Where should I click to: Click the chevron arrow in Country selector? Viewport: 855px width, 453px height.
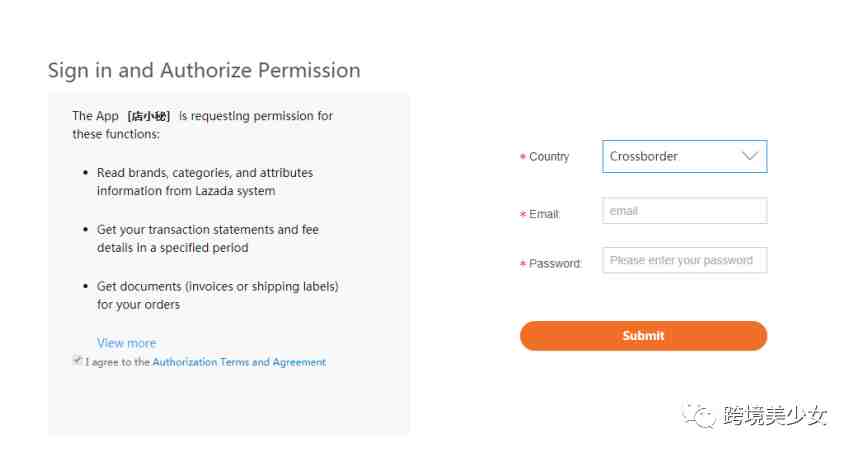click(750, 156)
